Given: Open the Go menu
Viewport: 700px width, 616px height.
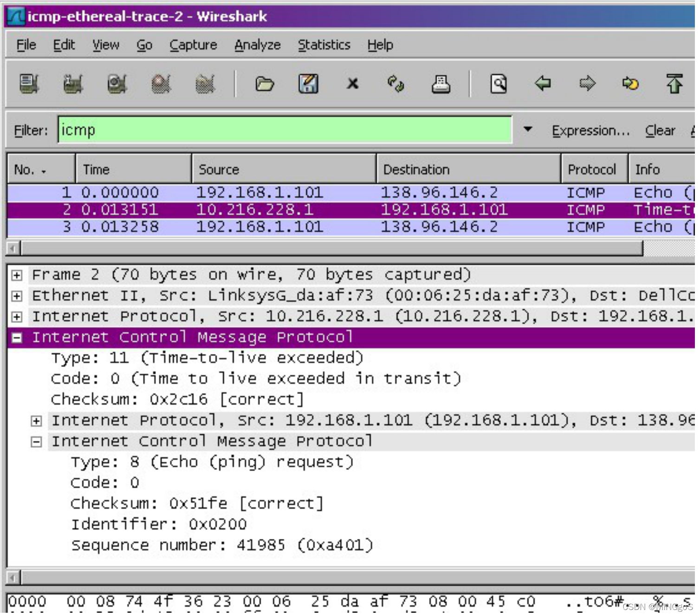Looking at the screenshot, I should pyautogui.click(x=145, y=45).
